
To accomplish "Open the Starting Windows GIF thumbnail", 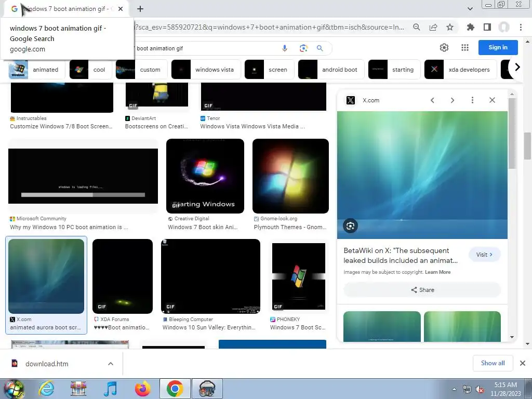I will click(x=205, y=176).
